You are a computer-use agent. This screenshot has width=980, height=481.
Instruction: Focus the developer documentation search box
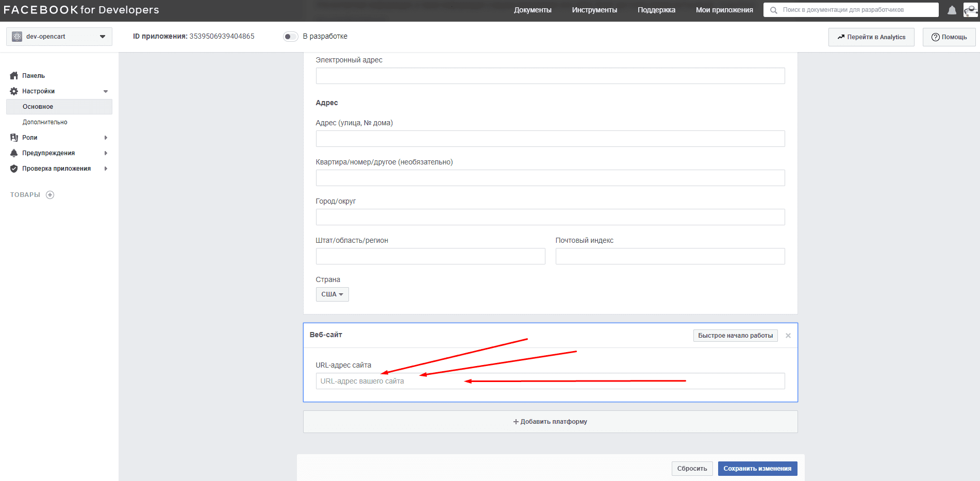pyautogui.click(x=851, y=10)
